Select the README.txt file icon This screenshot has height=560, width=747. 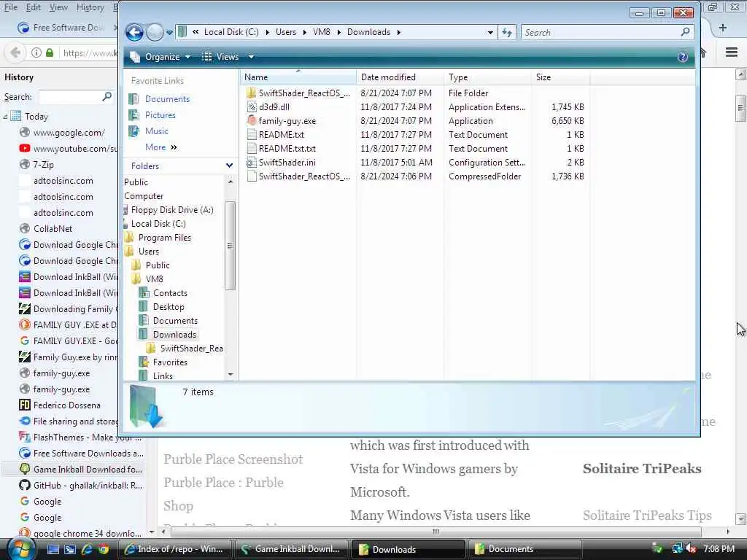252,135
